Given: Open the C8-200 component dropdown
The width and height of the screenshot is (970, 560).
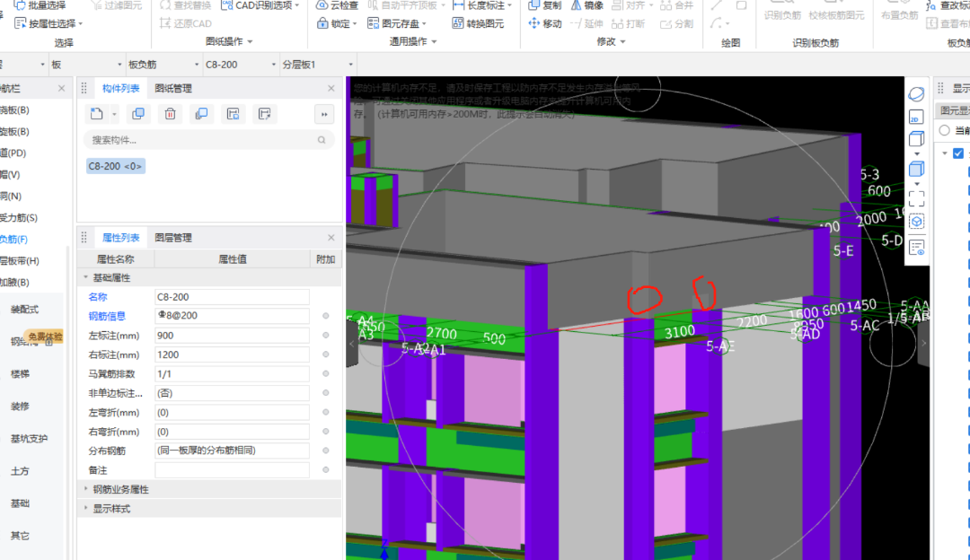Looking at the screenshot, I should 240,65.
